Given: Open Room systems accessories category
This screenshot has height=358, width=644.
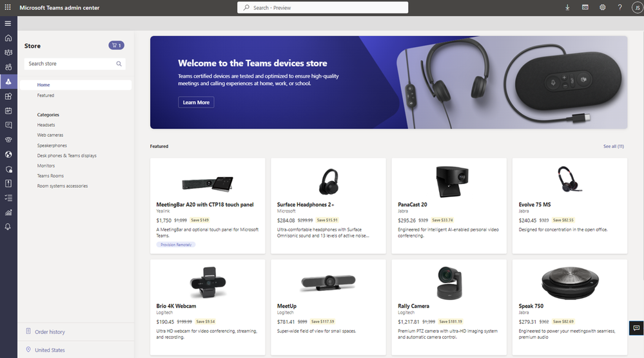Looking at the screenshot, I should point(63,186).
